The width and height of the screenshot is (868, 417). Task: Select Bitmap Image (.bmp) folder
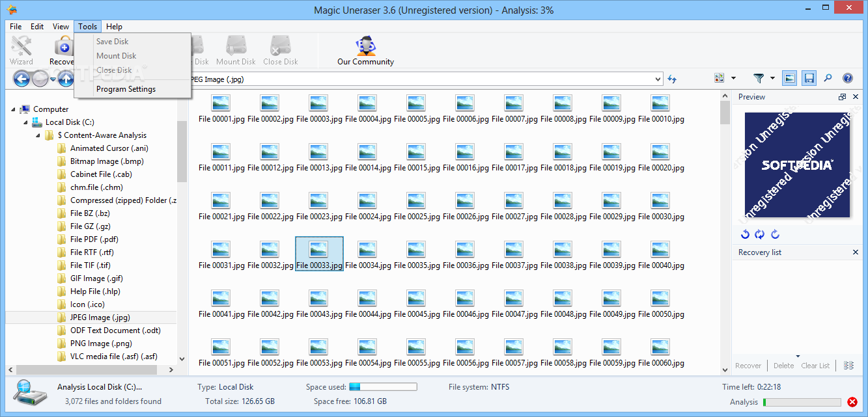[x=107, y=161]
